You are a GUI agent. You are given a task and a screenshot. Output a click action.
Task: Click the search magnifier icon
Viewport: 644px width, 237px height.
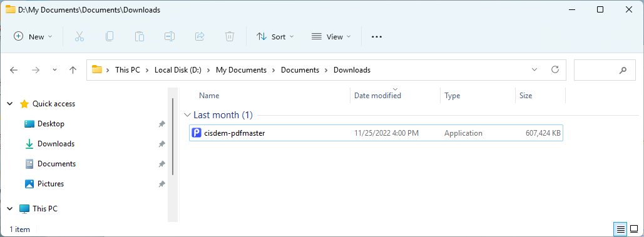pyautogui.click(x=623, y=70)
